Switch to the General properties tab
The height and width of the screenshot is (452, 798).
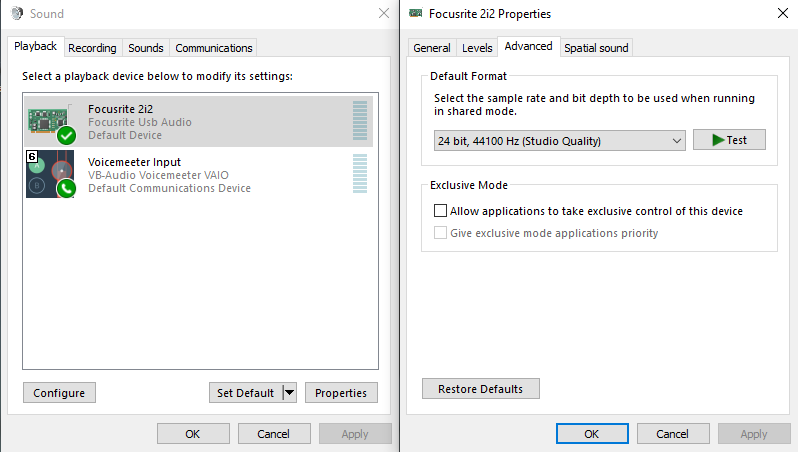(x=432, y=48)
